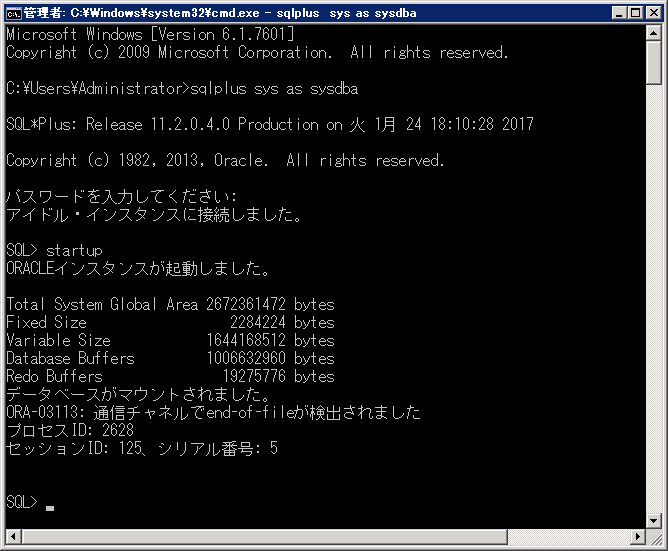Viewport: 668px width, 551px height.
Task: Click the Database Buffers size line
Action: pyautogui.click(x=170, y=358)
